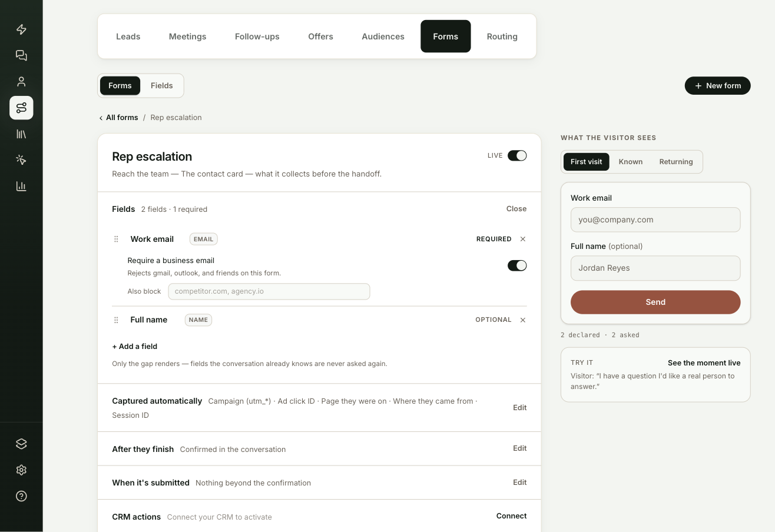This screenshot has height=532, width=775.
Task: Click Add a field
Action: point(135,347)
